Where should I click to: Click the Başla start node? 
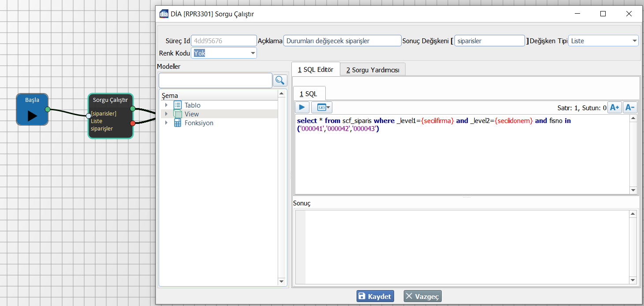32,109
